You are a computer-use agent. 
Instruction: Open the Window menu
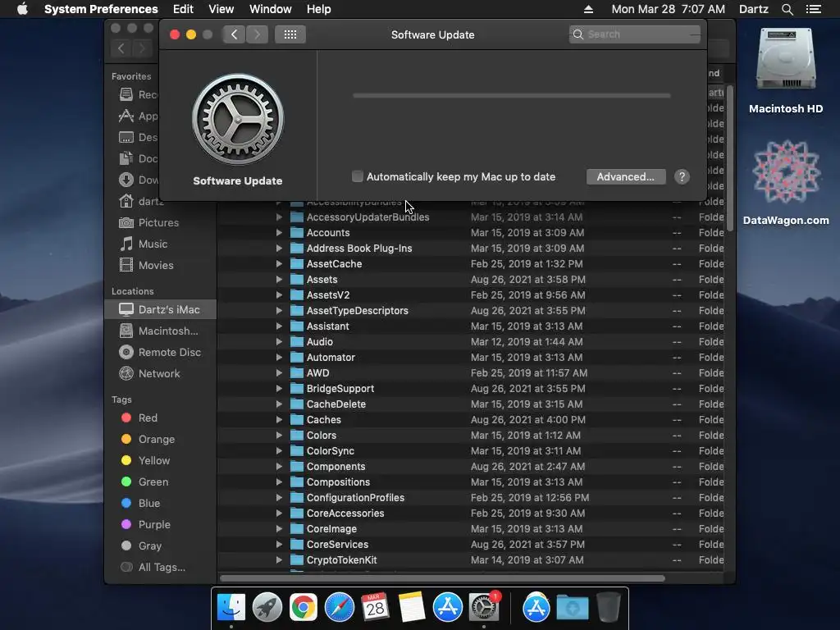coord(271,9)
